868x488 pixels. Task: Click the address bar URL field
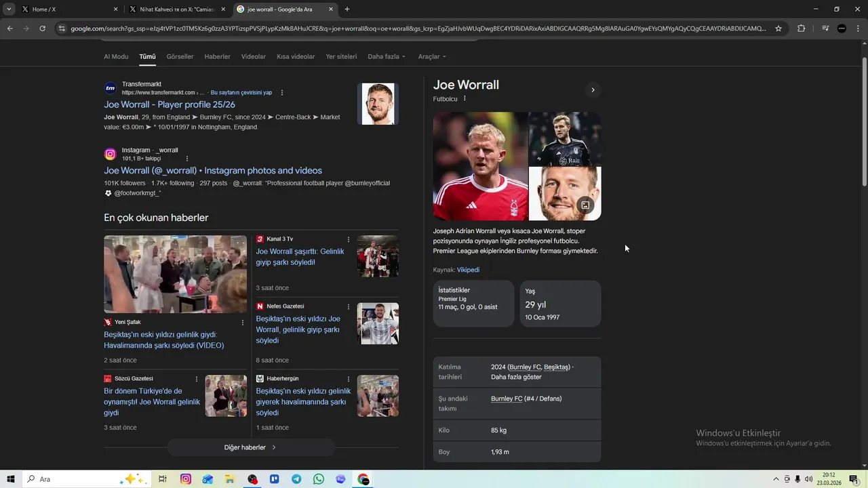418,28
